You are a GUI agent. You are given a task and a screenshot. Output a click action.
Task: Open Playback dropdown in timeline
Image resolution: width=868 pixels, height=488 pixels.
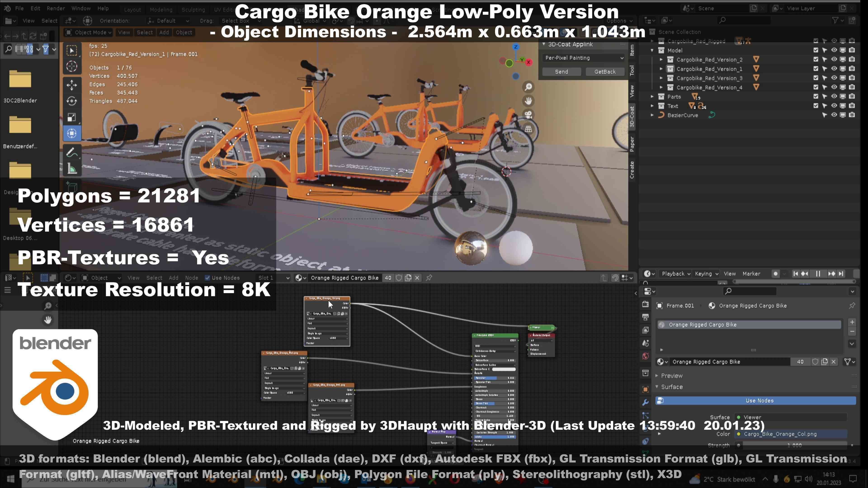(x=676, y=274)
